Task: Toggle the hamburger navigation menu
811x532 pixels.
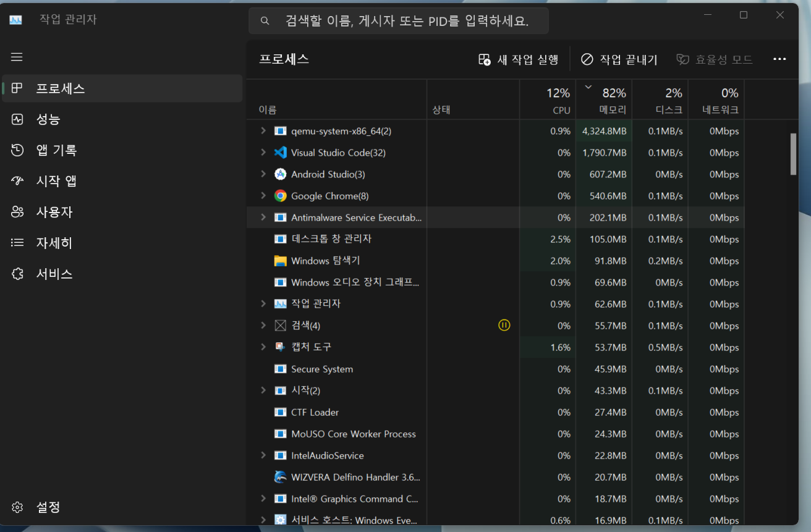Action: tap(17, 57)
